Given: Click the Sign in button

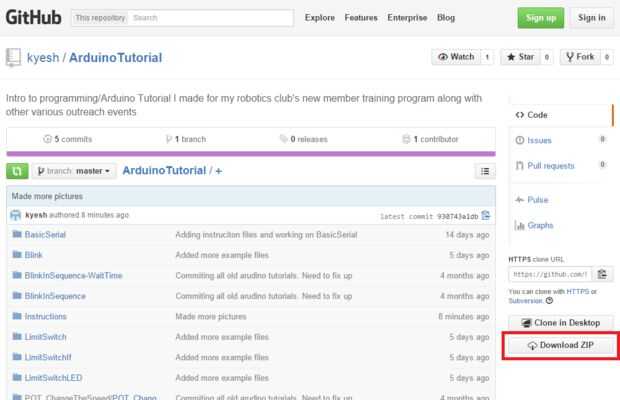Looking at the screenshot, I should (x=592, y=18).
